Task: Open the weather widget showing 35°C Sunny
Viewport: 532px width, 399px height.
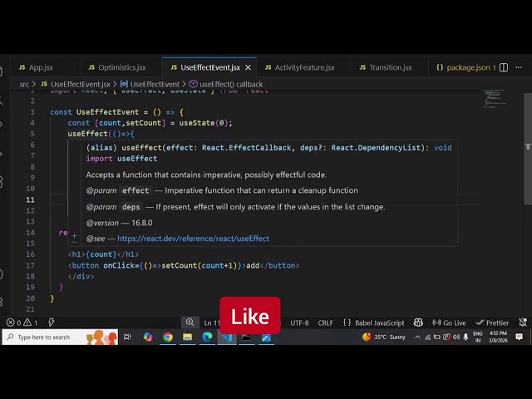Action: (384, 337)
